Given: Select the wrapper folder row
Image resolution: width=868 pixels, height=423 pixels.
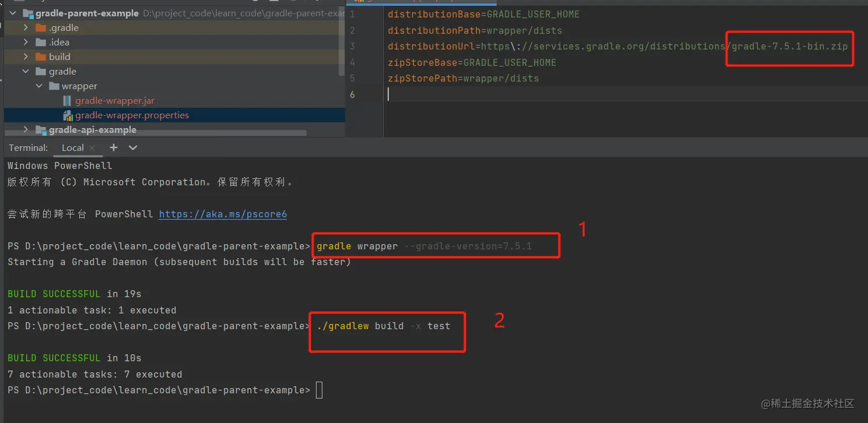Looking at the screenshot, I should (x=174, y=86).
